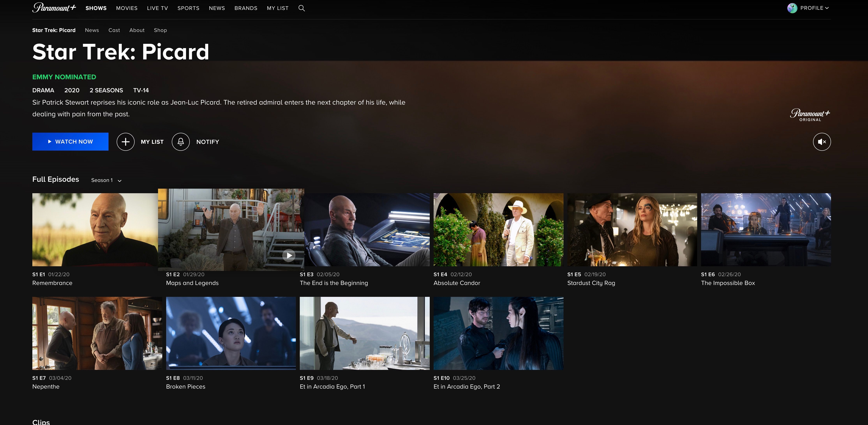The height and width of the screenshot is (425, 868).
Task: Click the Watch Now button
Action: 70,142
